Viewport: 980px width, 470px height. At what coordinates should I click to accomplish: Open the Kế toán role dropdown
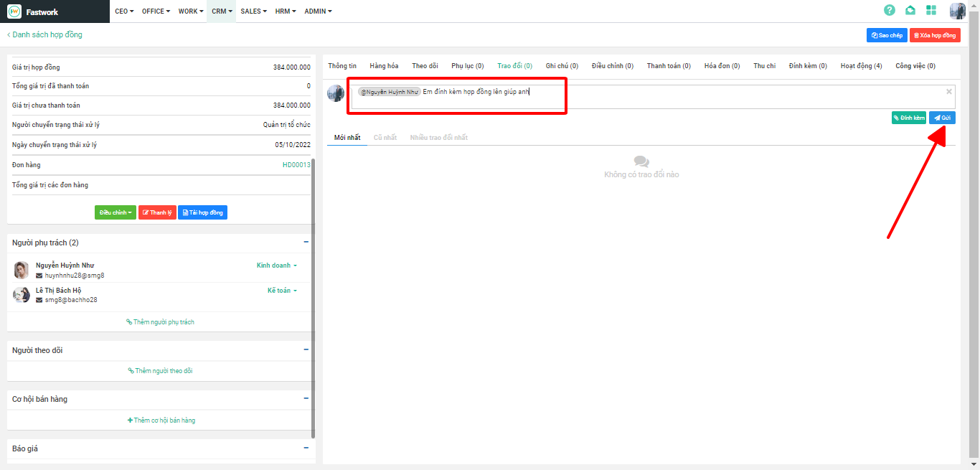[282, 291]
